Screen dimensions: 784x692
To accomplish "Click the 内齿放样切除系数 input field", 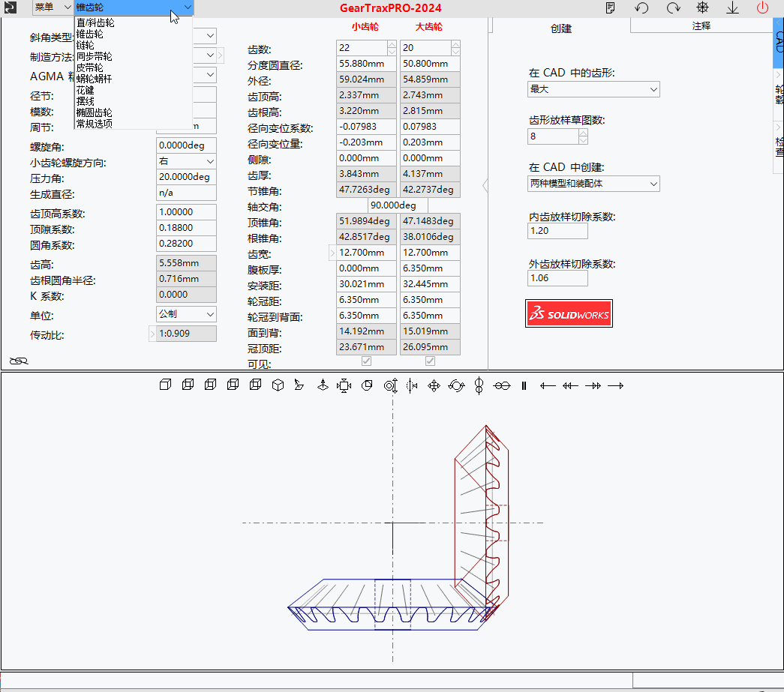I will click(x=557, y=231).
